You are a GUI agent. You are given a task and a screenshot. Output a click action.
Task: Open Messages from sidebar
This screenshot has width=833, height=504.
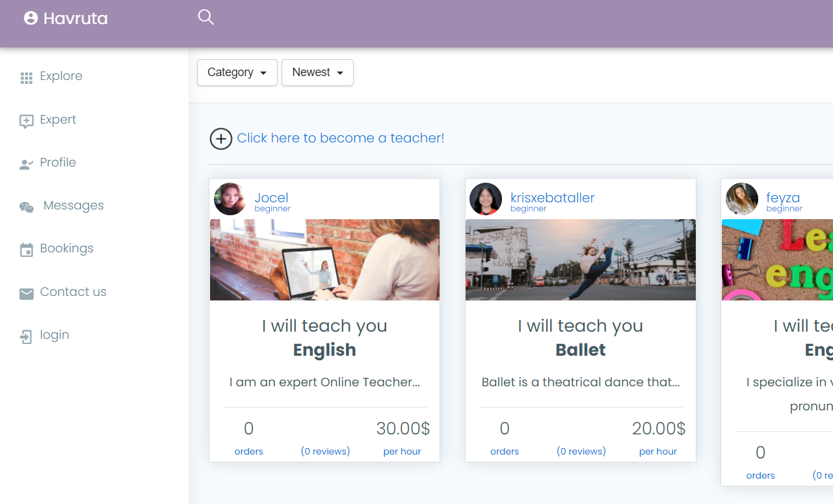click(x=73, y=206)
